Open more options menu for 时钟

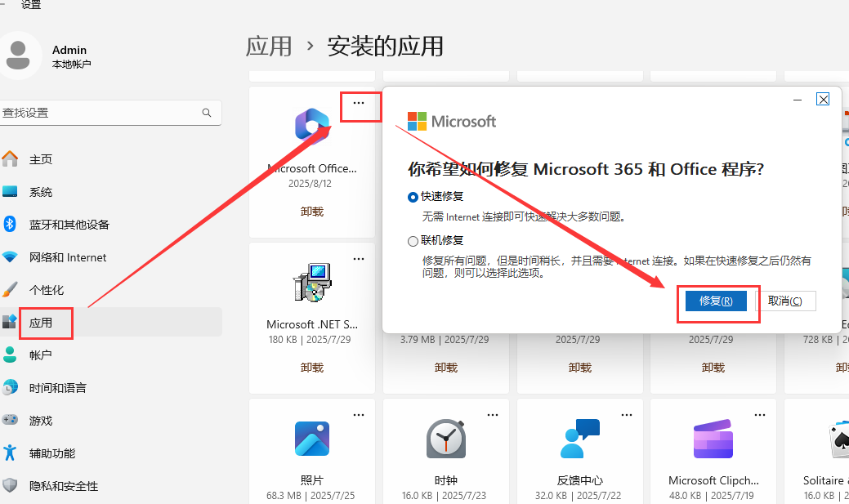(492, 415)
